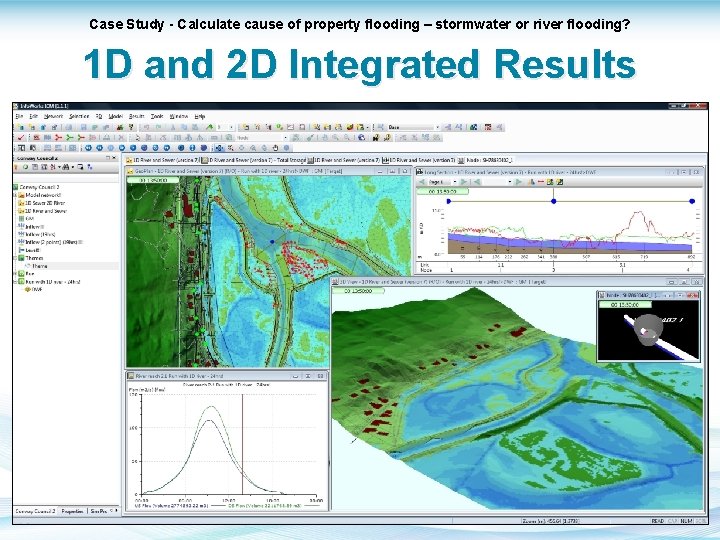Click the middle blue node marker on long section
The width and height of the screenshot is (720, 540).
554,201
